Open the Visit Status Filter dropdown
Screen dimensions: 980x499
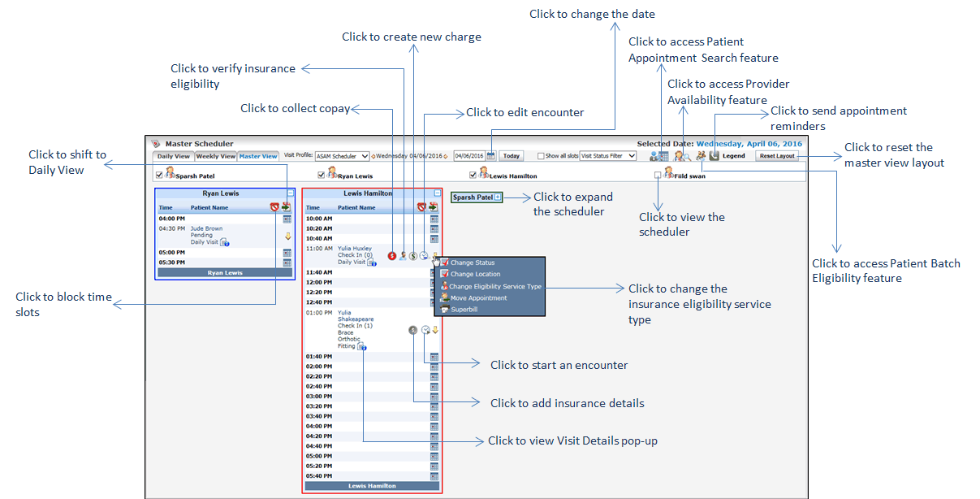(607, 156)
